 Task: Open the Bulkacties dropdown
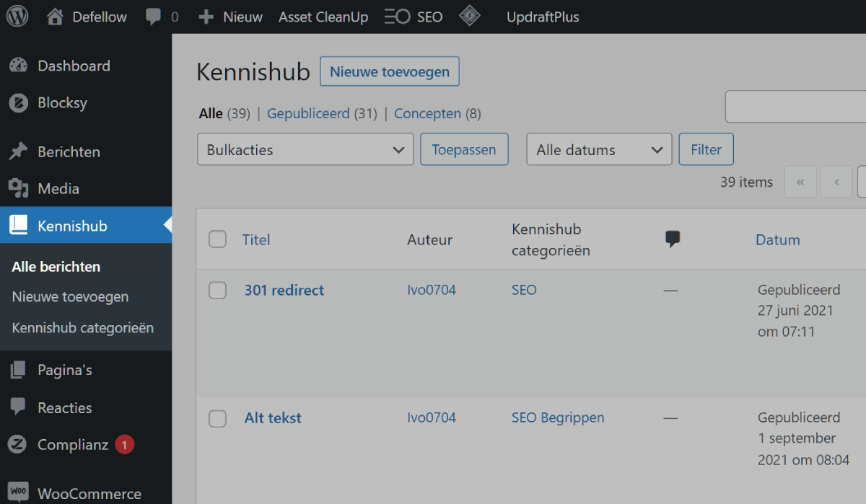coord(305,149)
